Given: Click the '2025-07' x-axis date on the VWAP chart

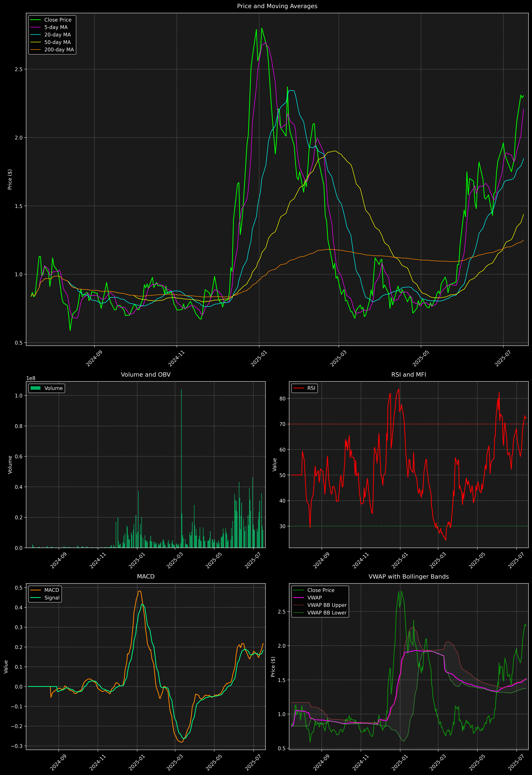Looking at the screenshot, I should (x=516, y=763).
